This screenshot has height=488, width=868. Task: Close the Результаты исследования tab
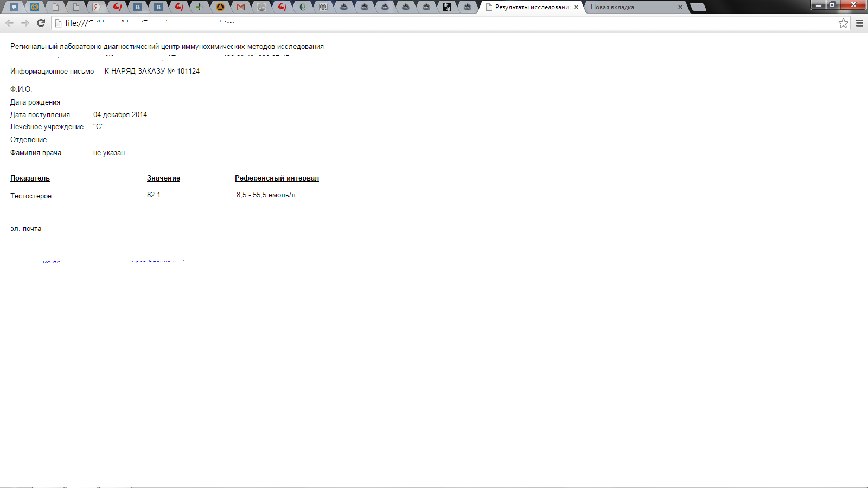pos(576,7)
